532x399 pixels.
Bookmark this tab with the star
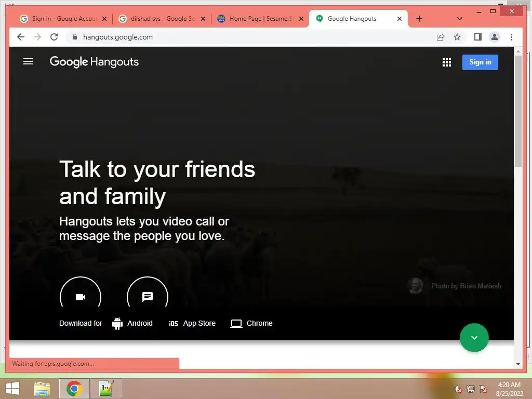[x=457, y=37]
